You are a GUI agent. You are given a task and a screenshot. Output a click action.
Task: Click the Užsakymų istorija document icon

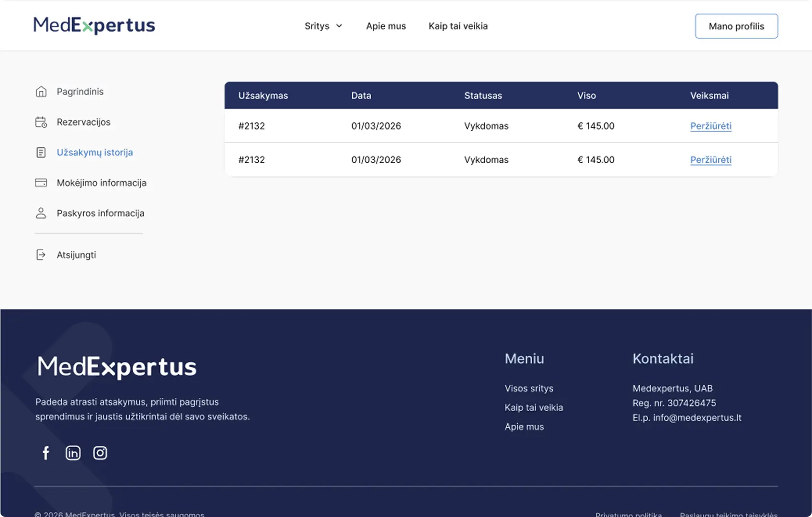point(41,152)
